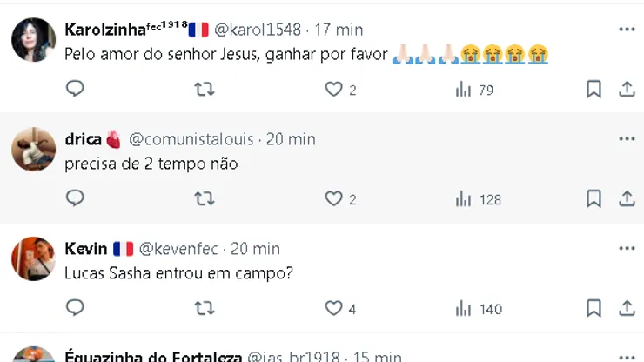This screenshot has height=362, width=644.
Task: Repost Karolzinha's tweet
Action: [x=204, y=89]
